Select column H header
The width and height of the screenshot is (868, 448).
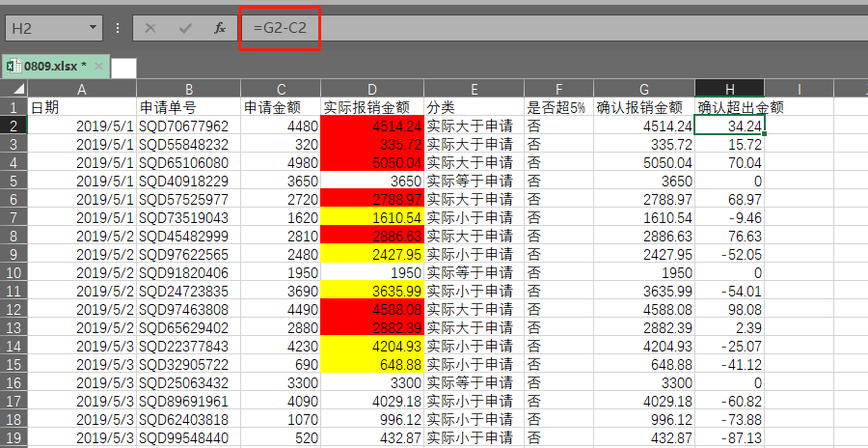(x=730, y=89)
